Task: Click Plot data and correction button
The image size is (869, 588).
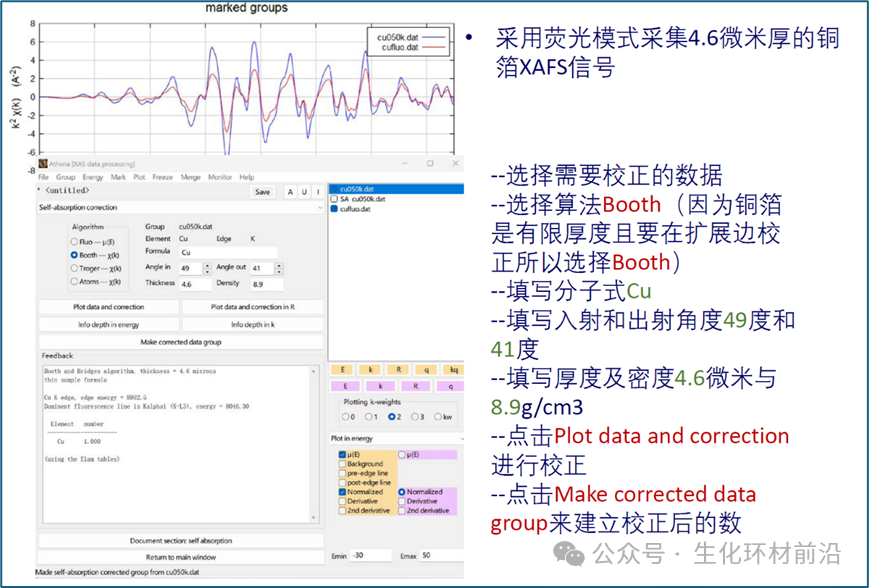Action: tap(109, 306)
